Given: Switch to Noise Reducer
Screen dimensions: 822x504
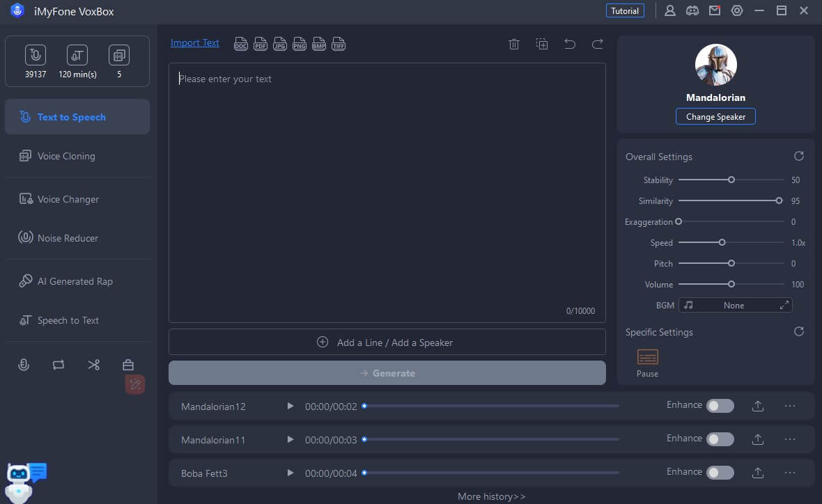Looking at the screenshot, I should point(77,238).
